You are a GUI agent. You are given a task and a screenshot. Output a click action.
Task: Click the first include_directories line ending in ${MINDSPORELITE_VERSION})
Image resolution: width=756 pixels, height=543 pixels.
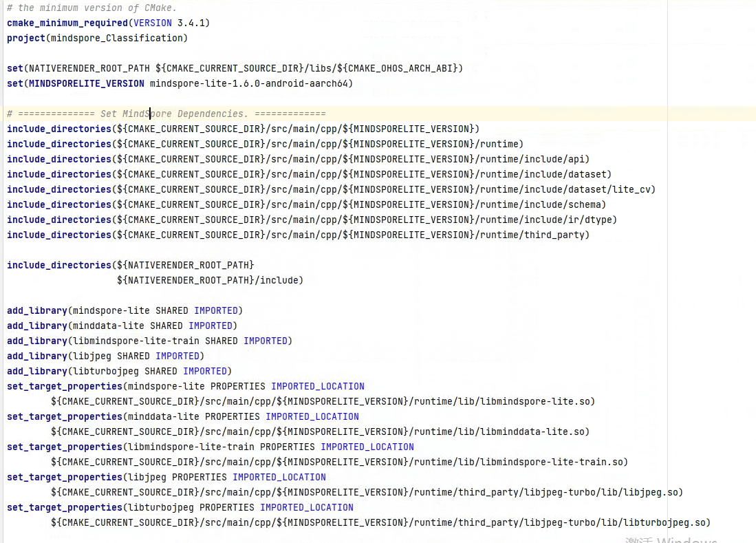point(243,129)
